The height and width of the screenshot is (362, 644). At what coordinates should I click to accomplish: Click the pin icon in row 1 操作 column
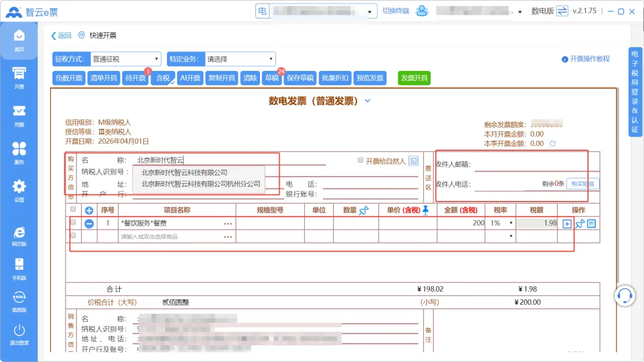[580, 224]
